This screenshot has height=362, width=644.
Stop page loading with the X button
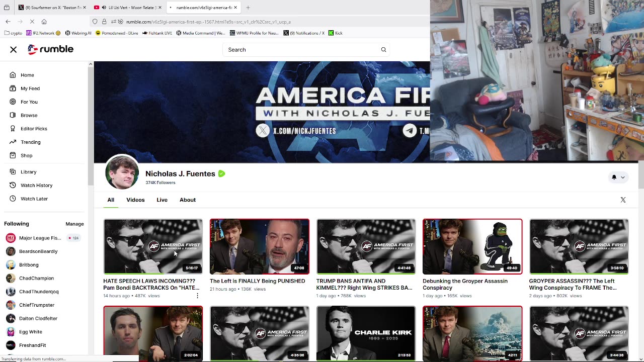point(32,22)
